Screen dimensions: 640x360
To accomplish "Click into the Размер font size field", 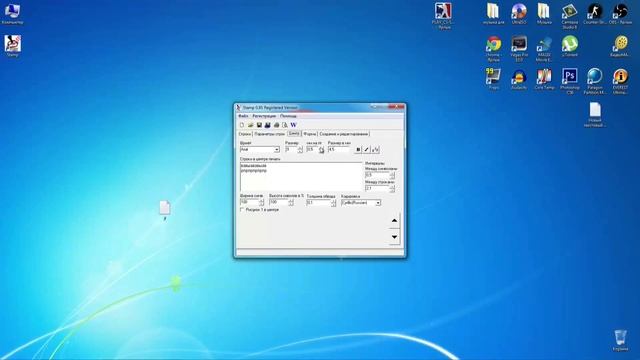I will pyautogui.click(x=291, y=150).
